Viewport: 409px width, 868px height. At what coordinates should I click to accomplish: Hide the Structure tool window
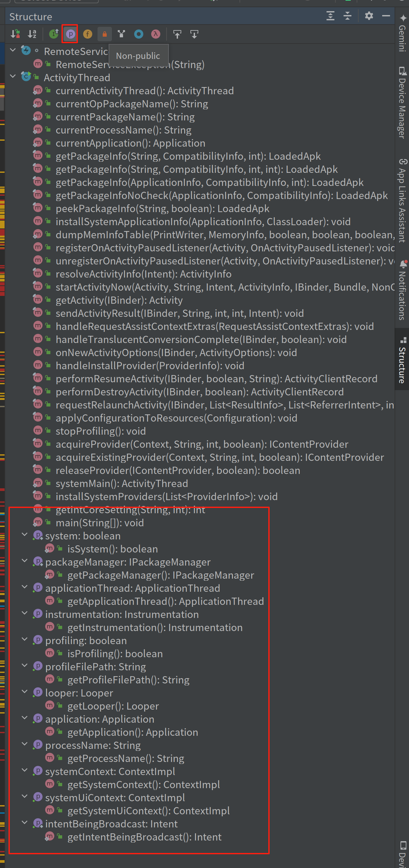(386, 16)
